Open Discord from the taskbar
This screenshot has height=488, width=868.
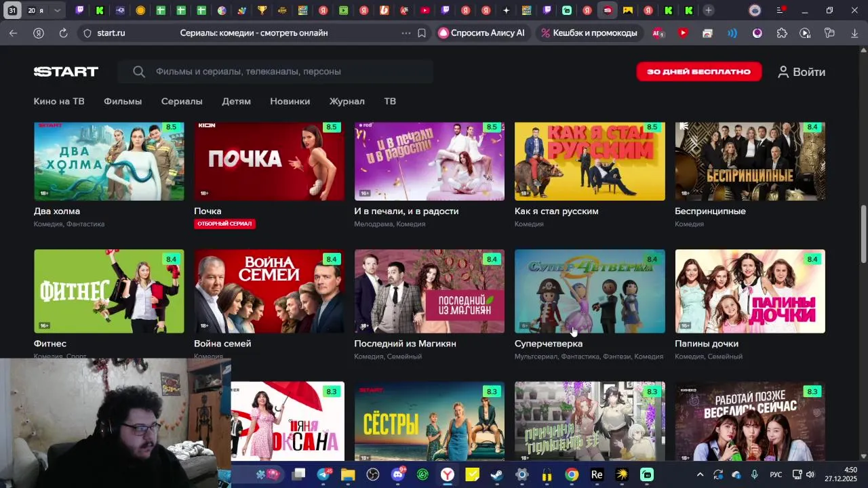tap(398, 474)
